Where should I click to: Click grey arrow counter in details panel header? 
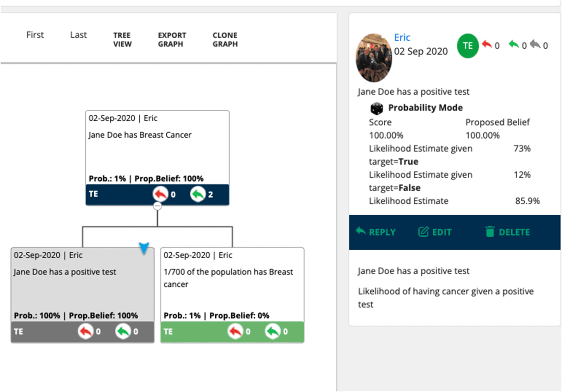click(x=539, y=45)
